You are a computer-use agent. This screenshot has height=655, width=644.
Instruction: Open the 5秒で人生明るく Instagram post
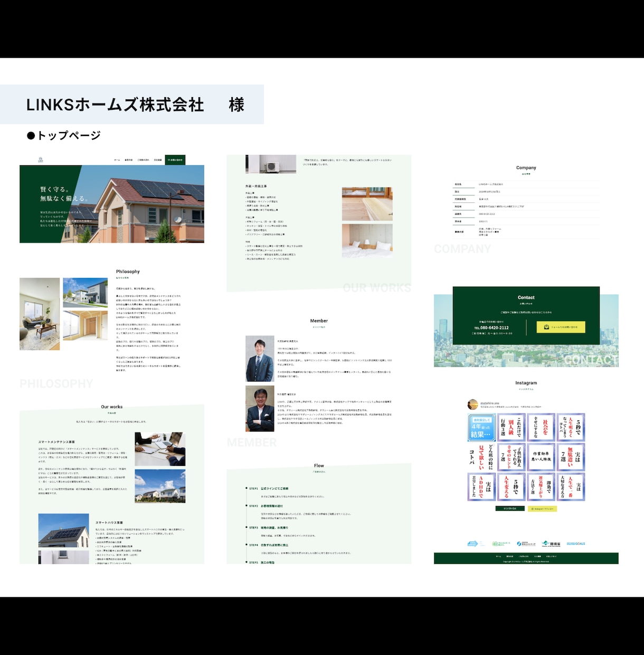pyautogui.click(x=571, y=427)
